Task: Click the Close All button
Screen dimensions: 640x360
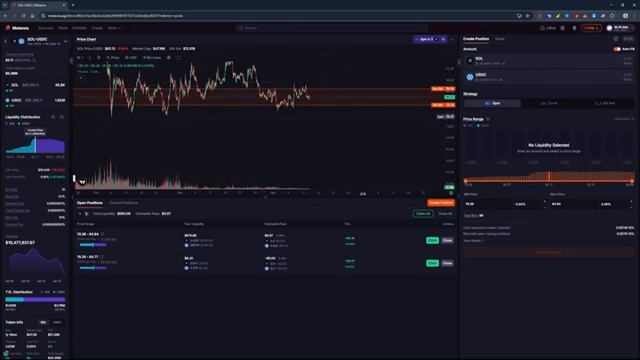Action: [445, 213]
